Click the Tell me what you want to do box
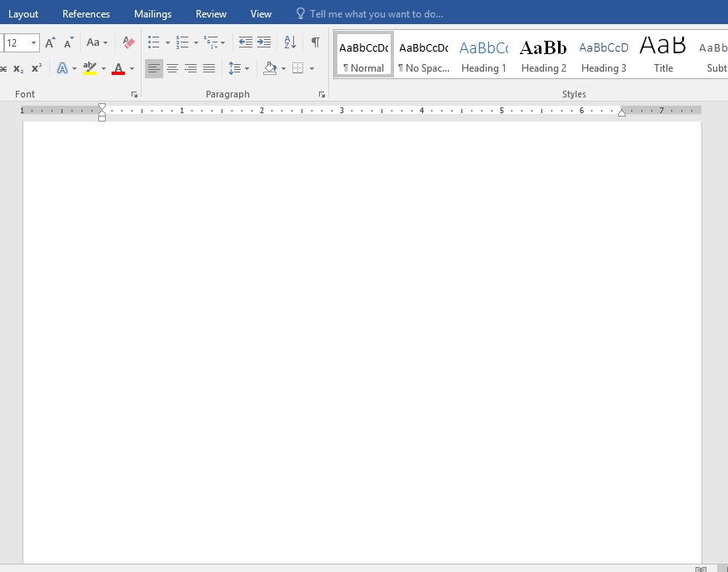This screenshot has height=572, width=728. coord(376,14)
